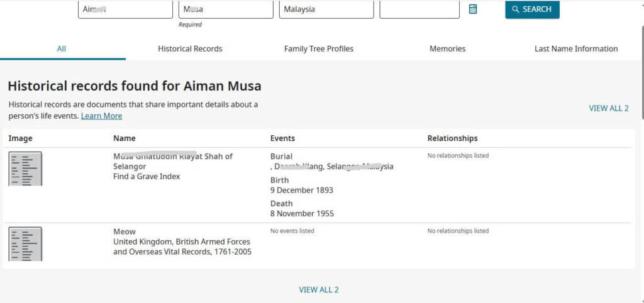Open the Memories tab
The height and width of the screenshot is (303, 644).
[447, 48]
